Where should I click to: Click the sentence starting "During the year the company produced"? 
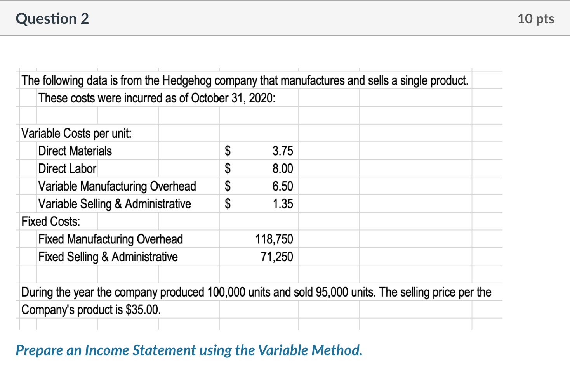(x=256, y=292)
